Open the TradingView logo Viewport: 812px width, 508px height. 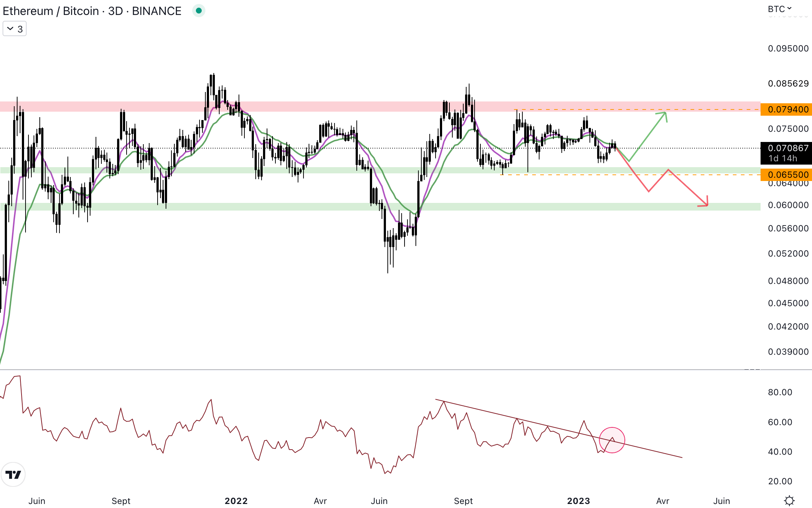click(x=13, y=474)
